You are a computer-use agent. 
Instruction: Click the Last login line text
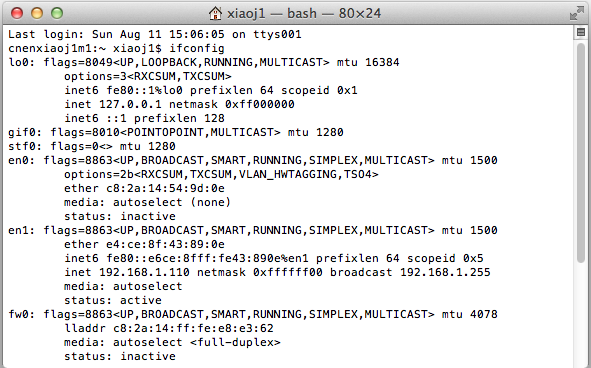click(x=155, y=34)
